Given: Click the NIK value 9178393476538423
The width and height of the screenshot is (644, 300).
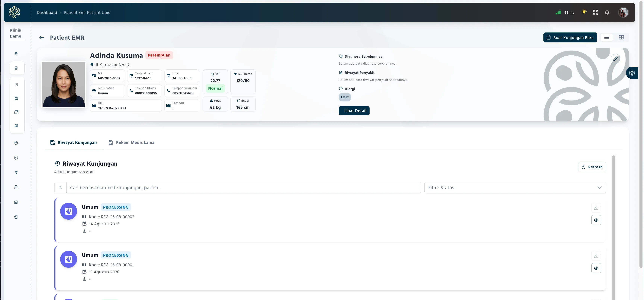Looking at the screenshot, I should (112, 108).
